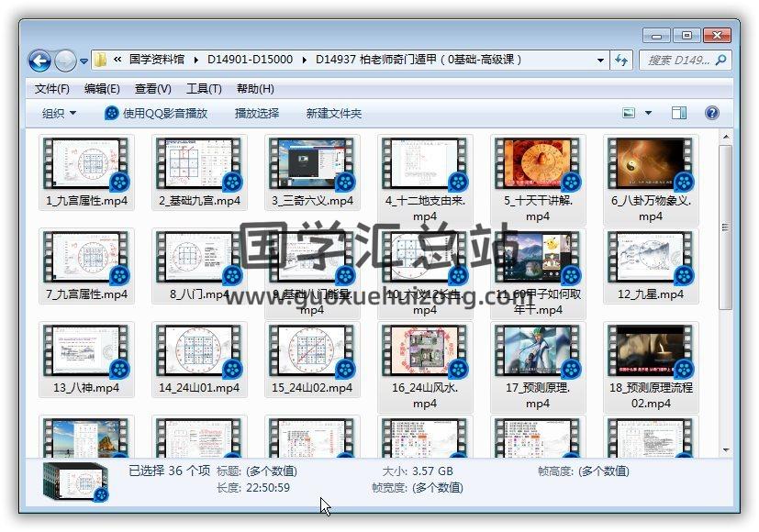Click the Forward navigation arrow button

(x=65, y=61)
